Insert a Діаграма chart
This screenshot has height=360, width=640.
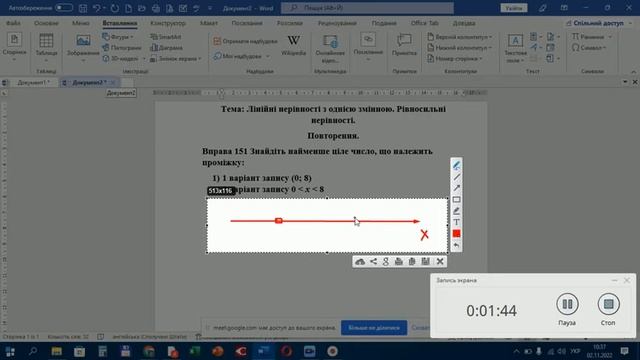[x=166, y=48]
